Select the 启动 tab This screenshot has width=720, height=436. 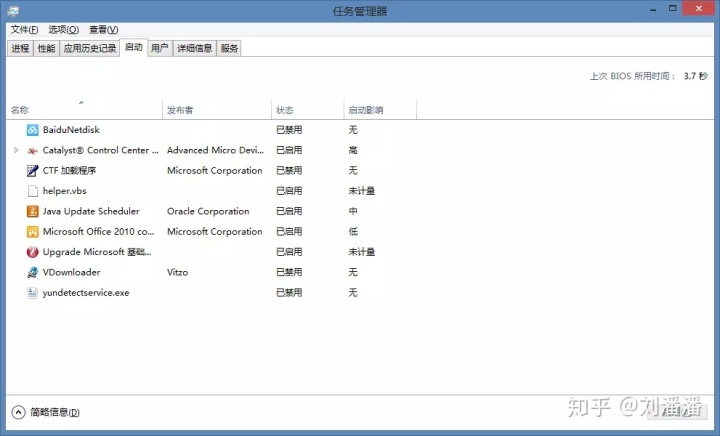(134, 47)
